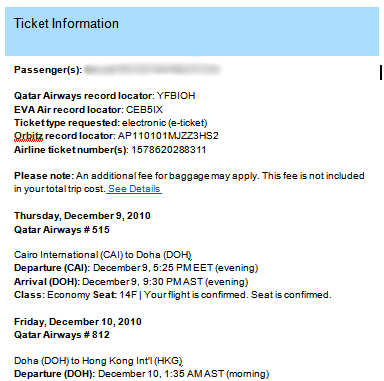Click the Qatar Airways # 812 flight heading

click(x=62, y=335)
